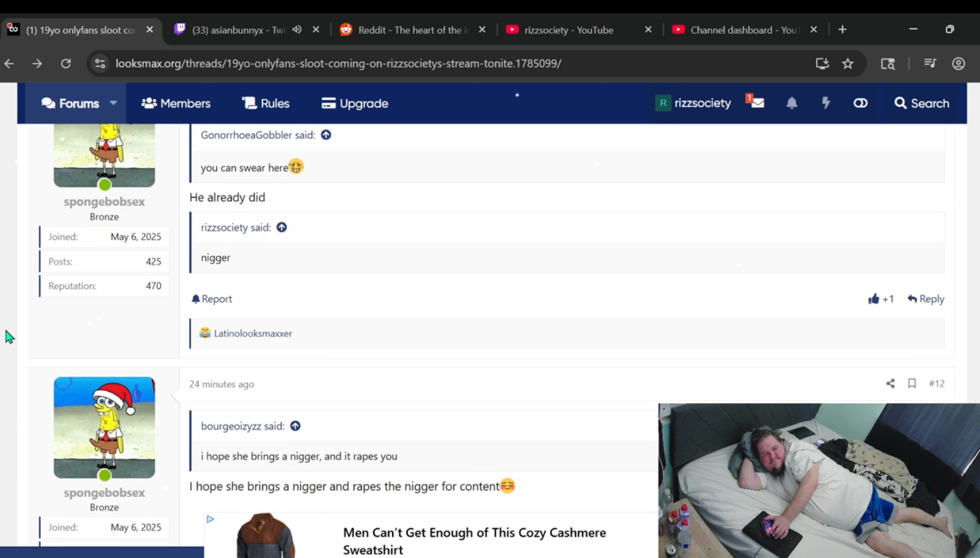Click the lightning bolt icon in the forum navbar
This screenshot has width=980, height=558.
(826, 103)
